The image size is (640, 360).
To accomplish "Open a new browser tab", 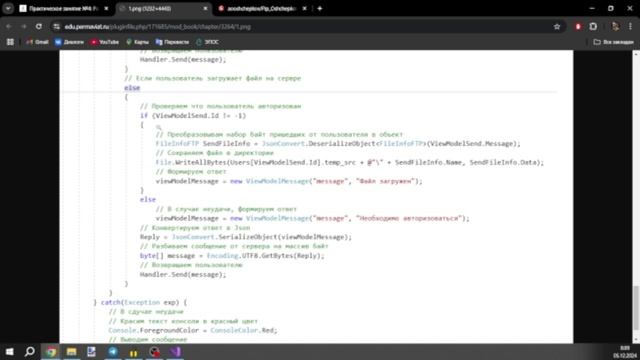I will tap(320, 9).
